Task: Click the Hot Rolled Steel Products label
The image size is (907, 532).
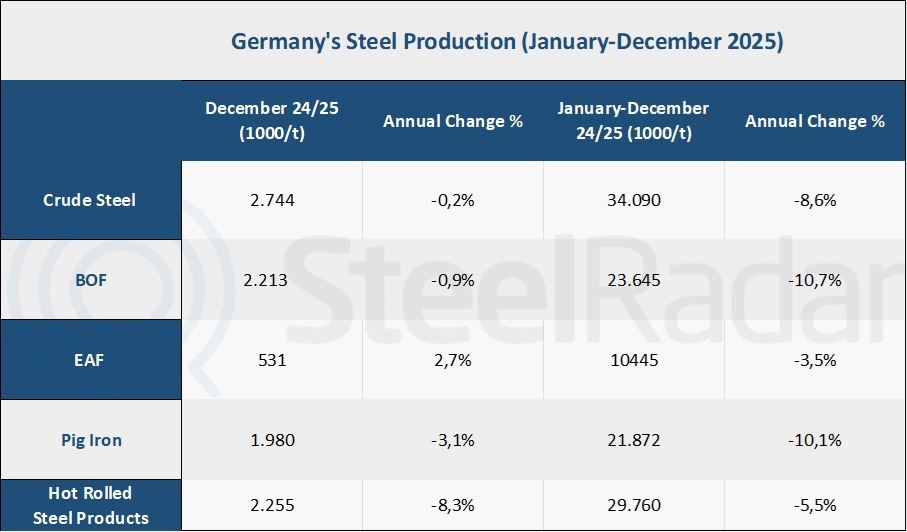Action: [90, 505]
